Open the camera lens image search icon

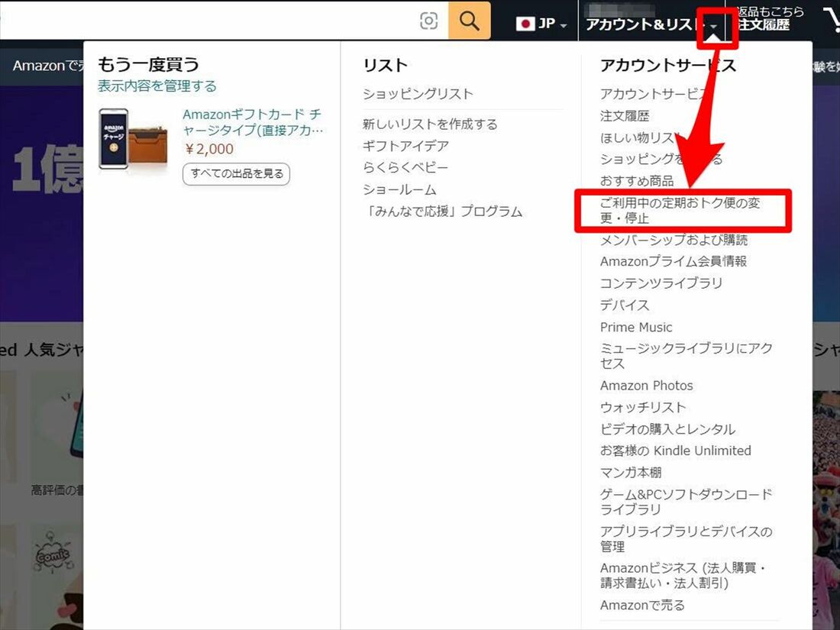tap(428, 21)
